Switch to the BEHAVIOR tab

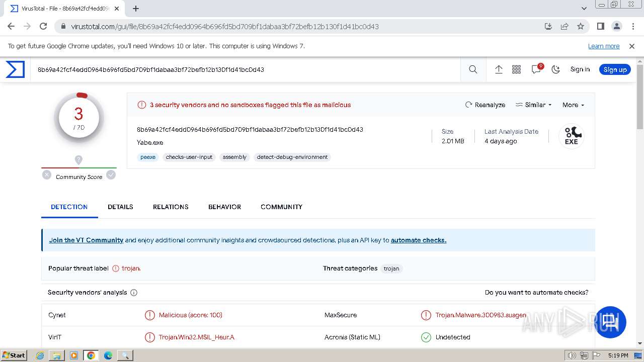tap(224, 207)
